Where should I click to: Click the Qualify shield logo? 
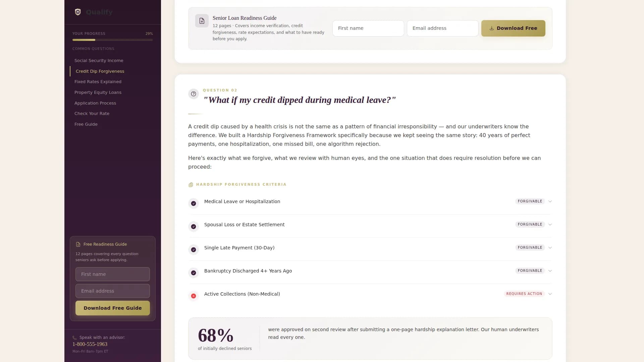click(78, 12)
